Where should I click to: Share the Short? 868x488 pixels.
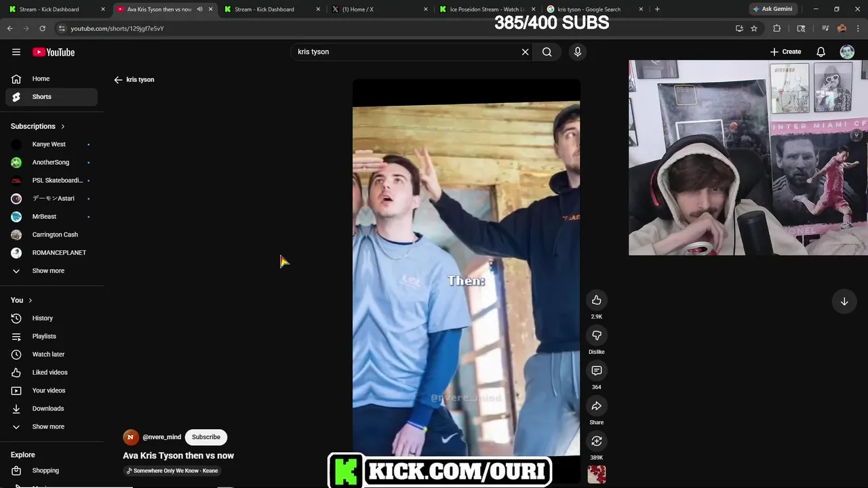597,406
